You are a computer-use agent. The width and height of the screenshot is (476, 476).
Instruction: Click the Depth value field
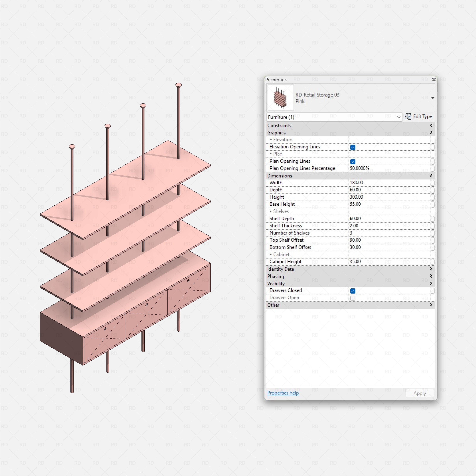click(x=389, y=190)
